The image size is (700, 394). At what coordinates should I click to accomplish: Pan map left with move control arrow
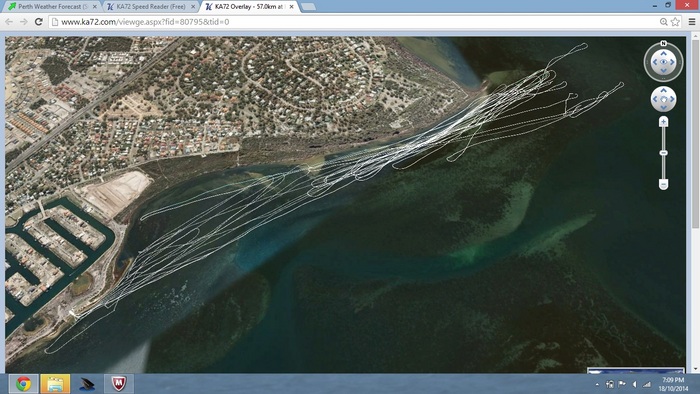pos(655,99)
